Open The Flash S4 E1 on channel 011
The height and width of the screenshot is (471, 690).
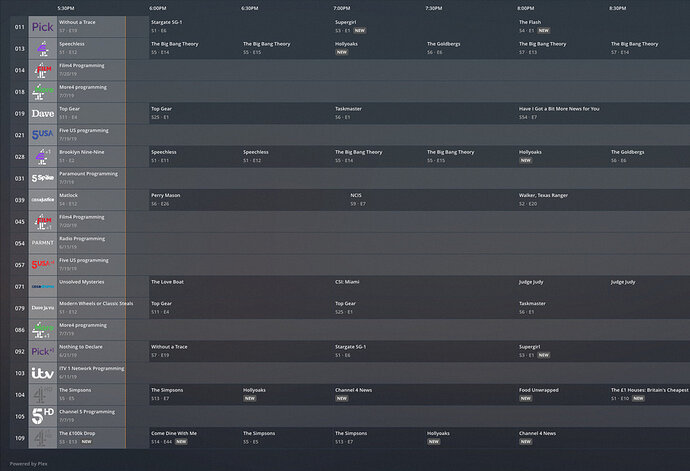[603, 27]
